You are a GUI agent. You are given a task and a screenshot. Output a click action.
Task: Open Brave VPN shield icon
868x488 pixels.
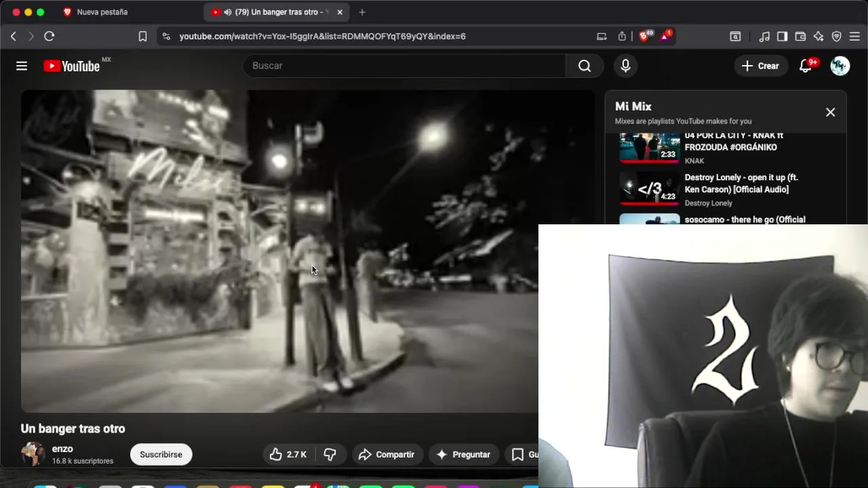837,37
